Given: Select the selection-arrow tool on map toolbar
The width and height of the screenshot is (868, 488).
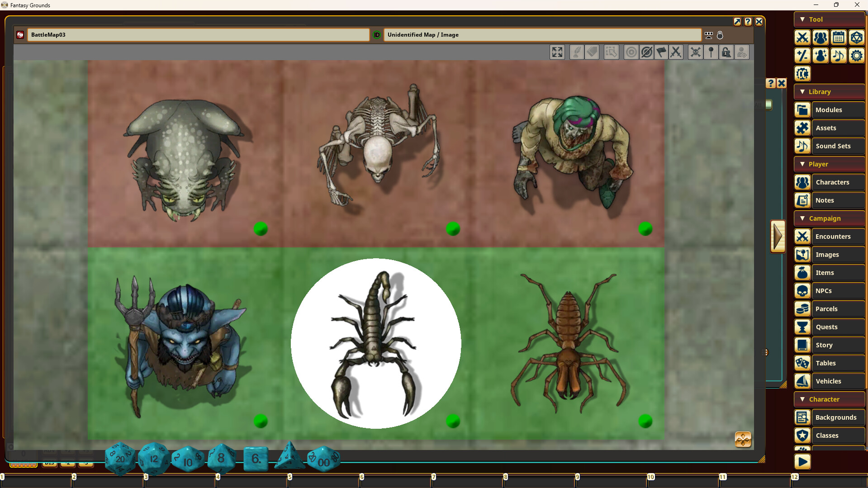Looking at the screenshot, I should [611, 52].
